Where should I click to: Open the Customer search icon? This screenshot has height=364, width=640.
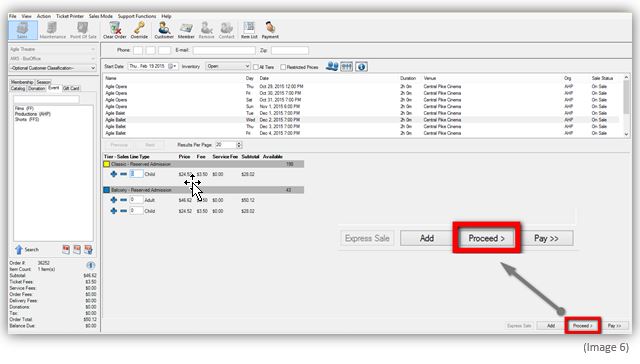[x=164, y=30]
